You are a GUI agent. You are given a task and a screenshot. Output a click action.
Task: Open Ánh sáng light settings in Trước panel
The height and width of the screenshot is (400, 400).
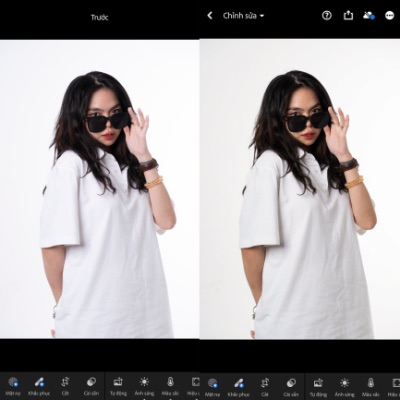[x=144, y=386]
